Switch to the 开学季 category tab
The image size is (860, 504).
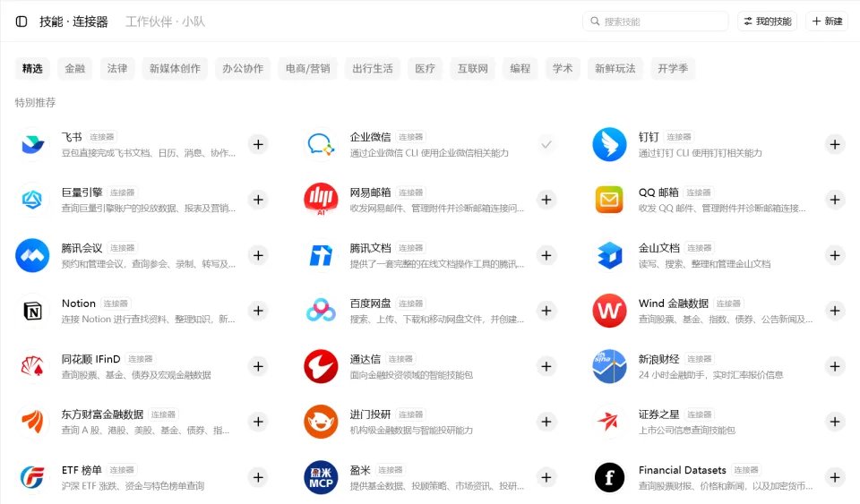[673, 68]
